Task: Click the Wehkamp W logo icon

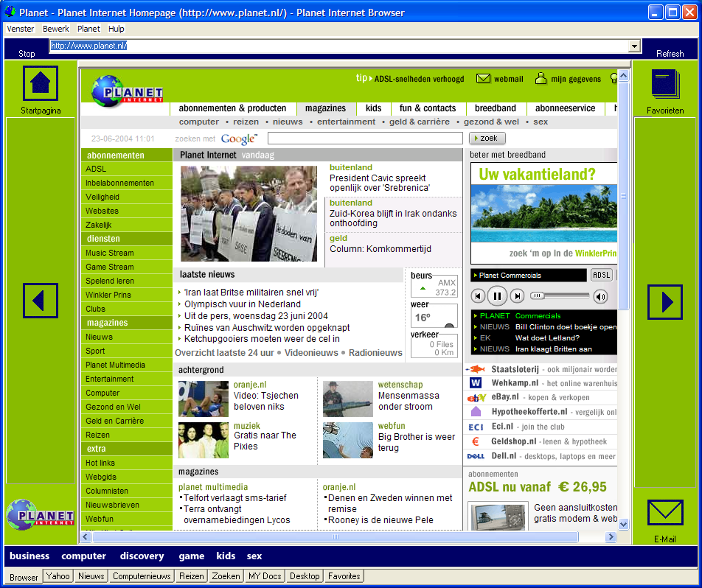Action: pyautogui.click(x=476, y=383)
